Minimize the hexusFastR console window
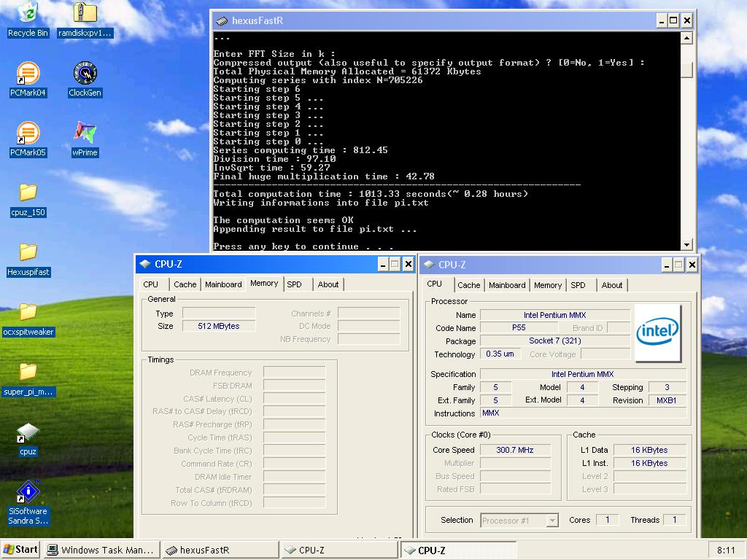 661,20
